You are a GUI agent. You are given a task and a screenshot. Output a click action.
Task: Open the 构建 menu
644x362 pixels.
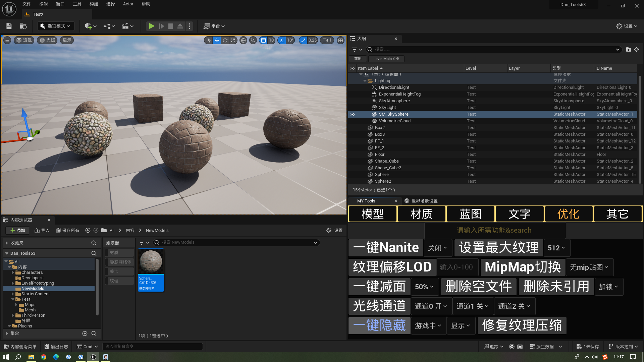[94, 4]
